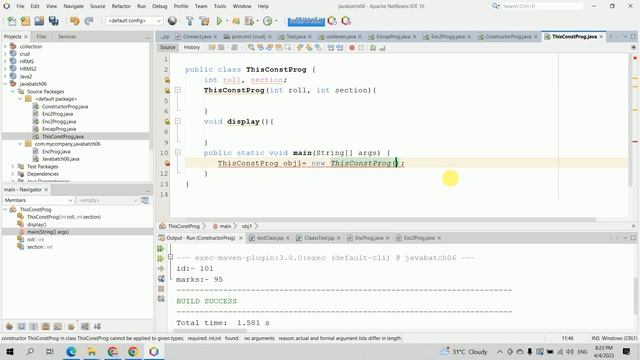Viewport: 640px width, 360px height.
Task: Select ConstructorProg.java in project tree
Action: pos(64,107)
